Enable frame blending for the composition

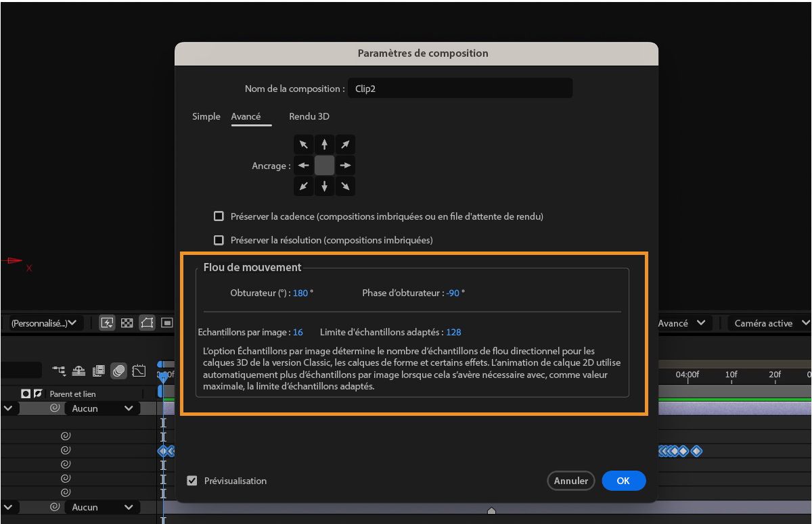[x=97, y=371]
